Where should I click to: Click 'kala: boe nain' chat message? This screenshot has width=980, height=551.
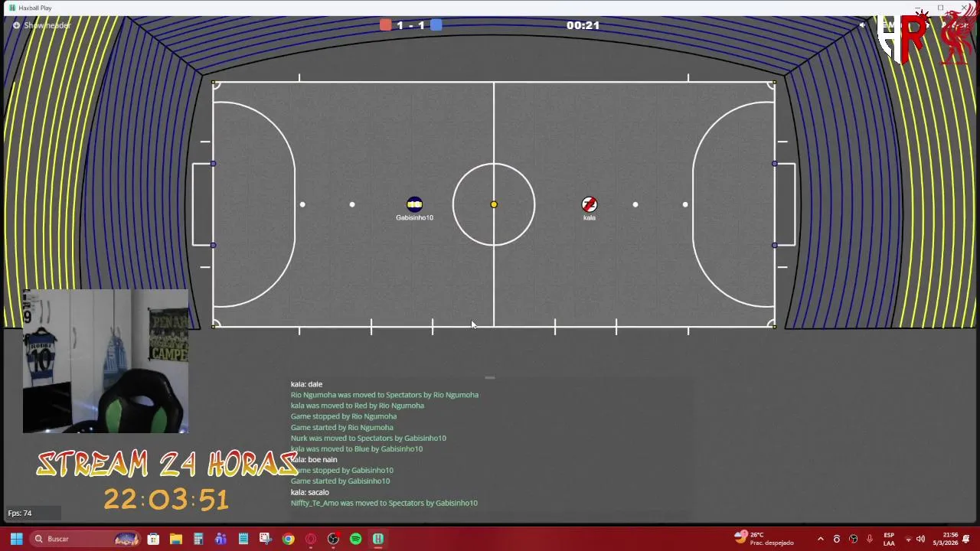click(x=313, y=459)
